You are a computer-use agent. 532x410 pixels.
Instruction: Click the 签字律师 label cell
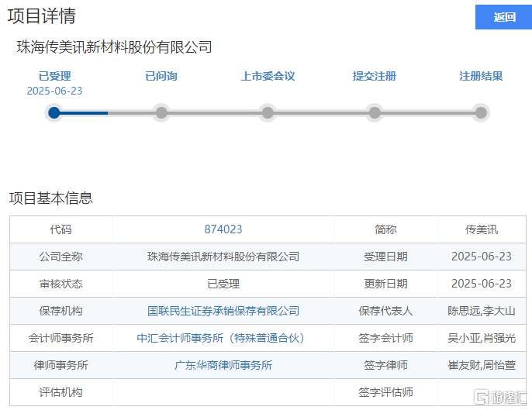(x=385, y=365)
